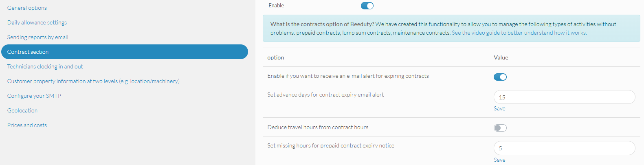Image resolution: width=644 pixels, height=165 pixels.
Task: Toggle the top Enable switch
Action: point(367,6)
